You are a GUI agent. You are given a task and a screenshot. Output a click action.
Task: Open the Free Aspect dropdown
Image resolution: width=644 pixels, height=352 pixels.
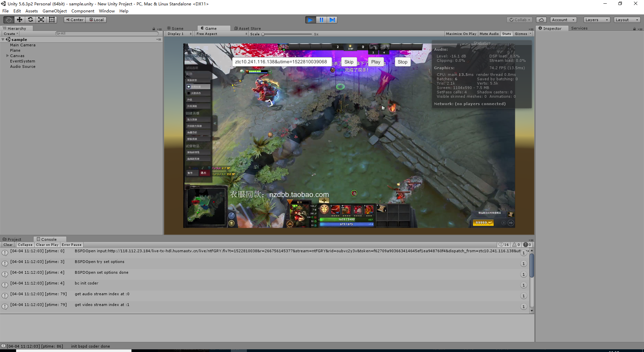pyautogui.click(x=222, y=34)
